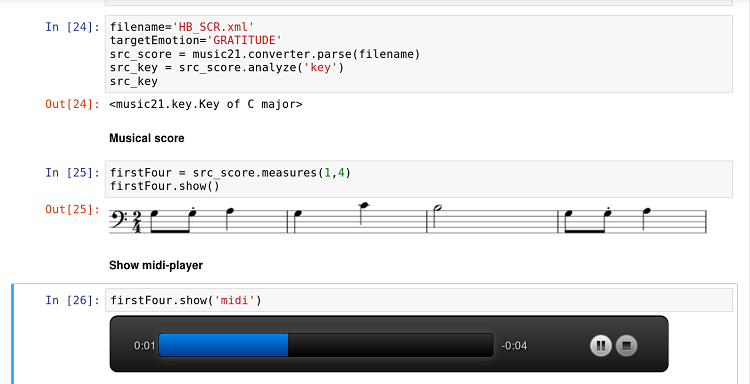Select the In [24] prompt label
Screen dimensions: 750x384
[x=73, y=27]
